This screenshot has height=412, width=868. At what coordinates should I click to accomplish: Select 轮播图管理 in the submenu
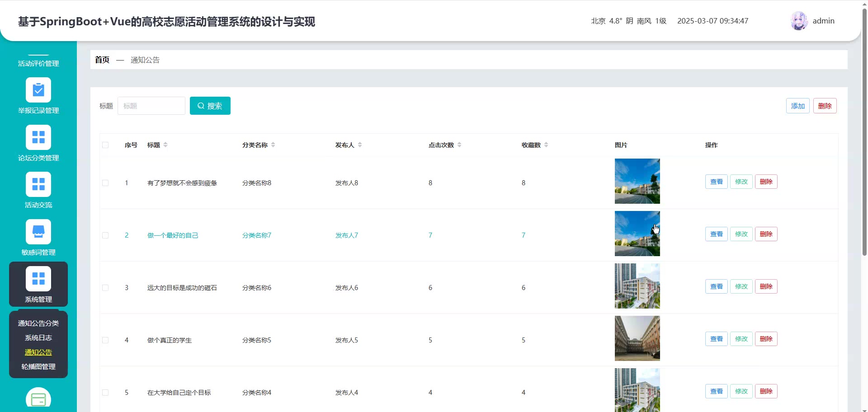pyautogui.click(x=38, y=367)
